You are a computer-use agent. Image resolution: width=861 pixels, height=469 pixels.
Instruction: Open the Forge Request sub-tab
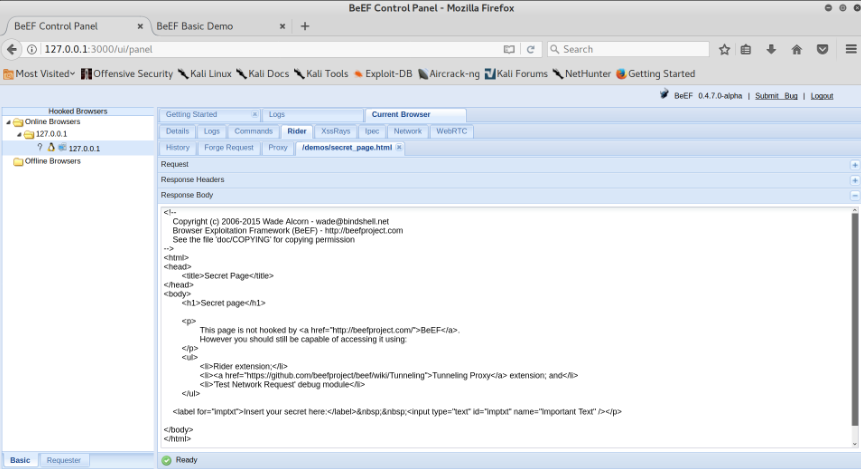pyautogui.click(x=229, y=148)
